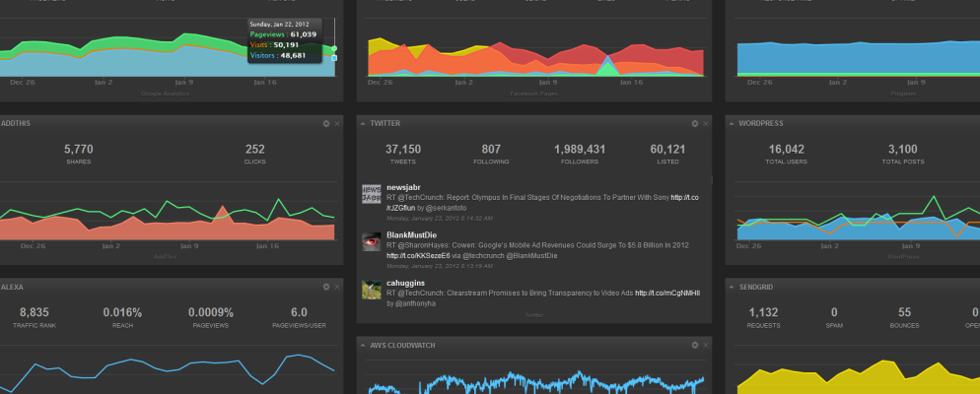The width and height of the screenshot is (980, 394).
Task: Click the 1,989,431 followers count
Action: coord(580,149)
